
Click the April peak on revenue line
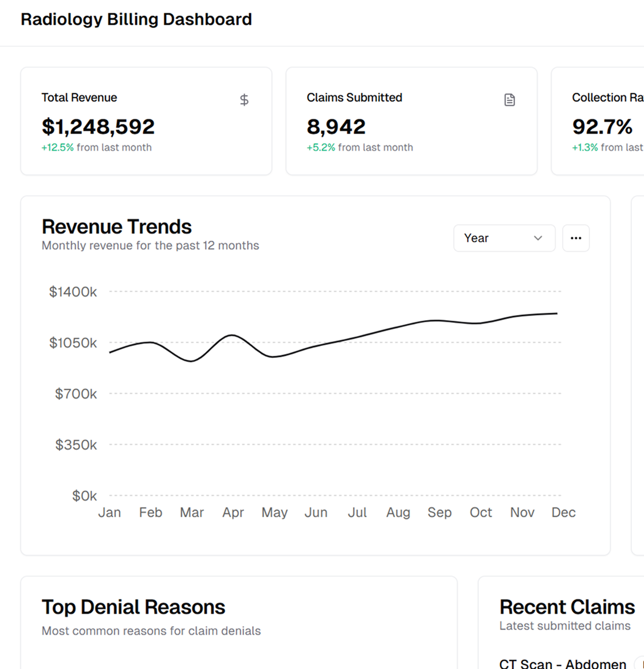pos(231,335)
